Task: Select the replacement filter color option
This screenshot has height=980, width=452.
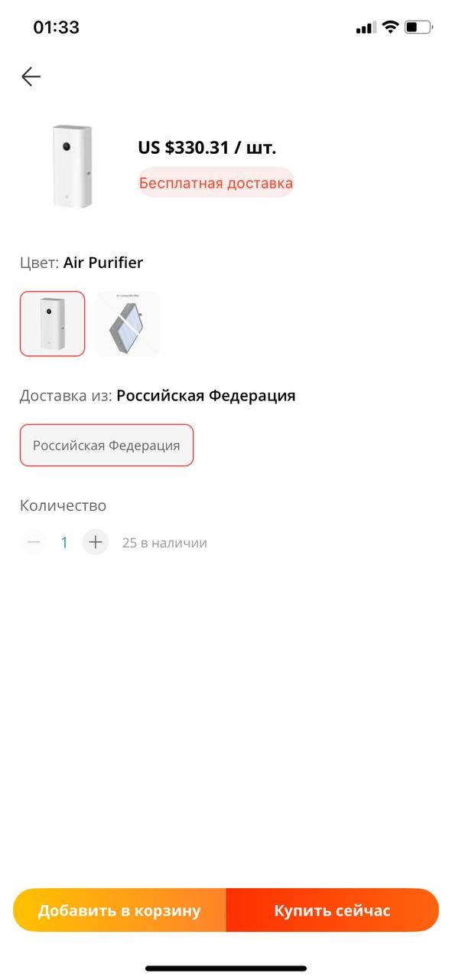Action: (x=128, y=324)
